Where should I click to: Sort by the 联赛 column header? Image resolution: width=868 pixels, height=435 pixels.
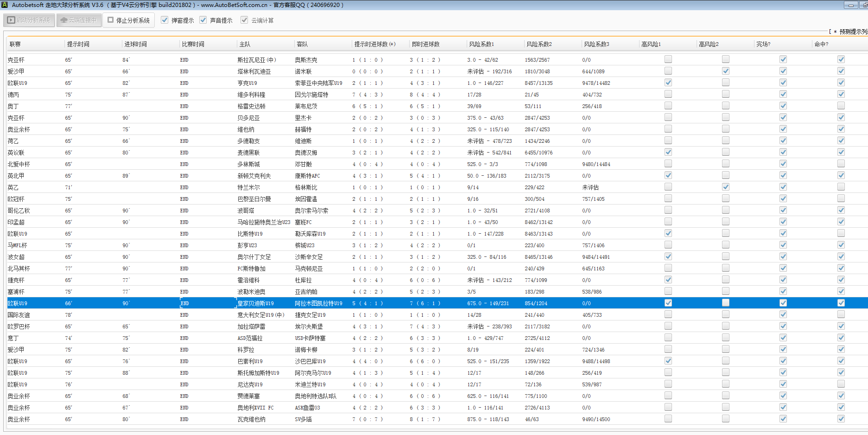click(15, 45)
